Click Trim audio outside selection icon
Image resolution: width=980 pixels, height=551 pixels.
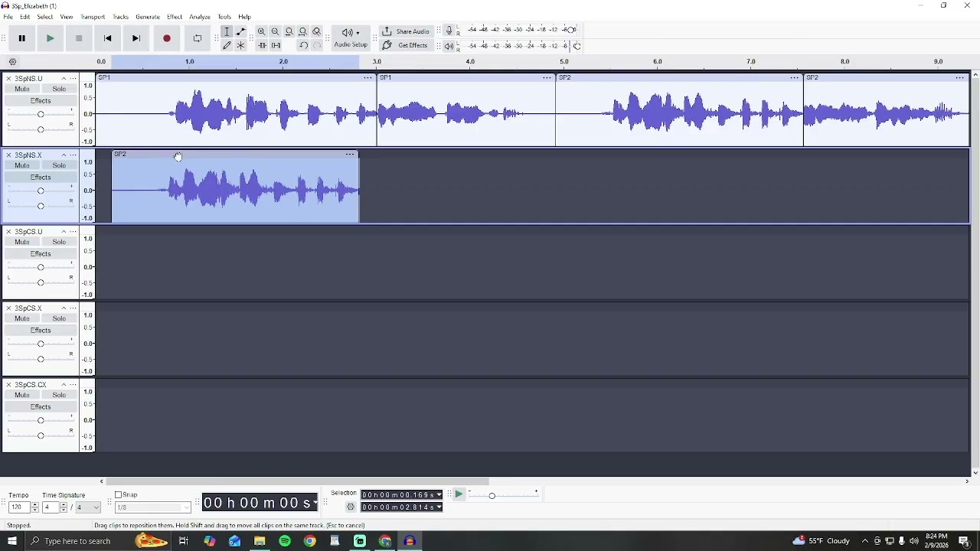click(263, 46)
